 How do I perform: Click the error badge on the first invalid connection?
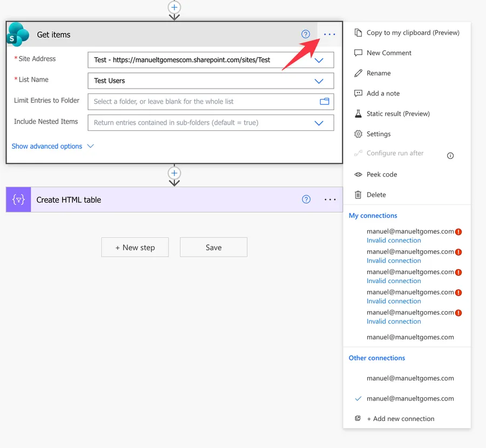[458, 232]
